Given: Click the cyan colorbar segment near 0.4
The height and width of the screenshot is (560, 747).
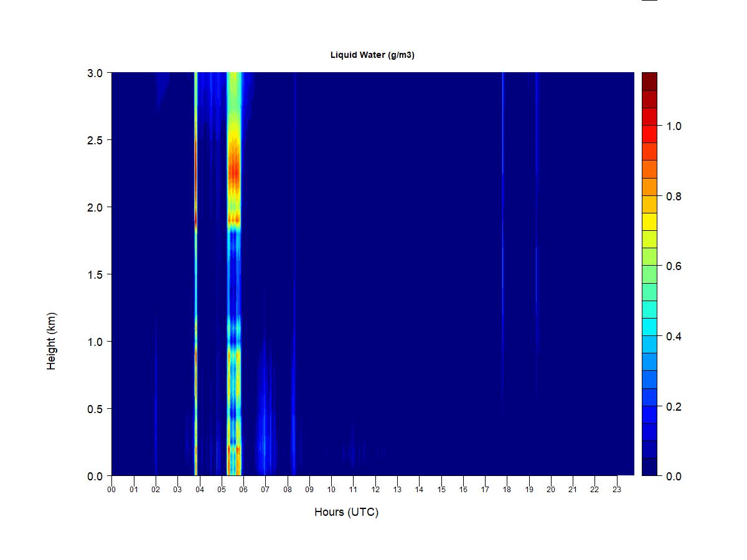Looking at the screenshot, I should coord(649,327).
